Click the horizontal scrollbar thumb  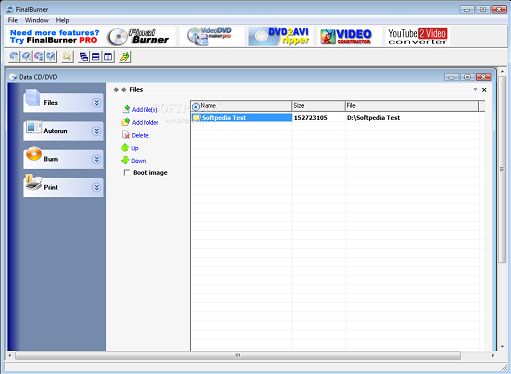[238, 356]
